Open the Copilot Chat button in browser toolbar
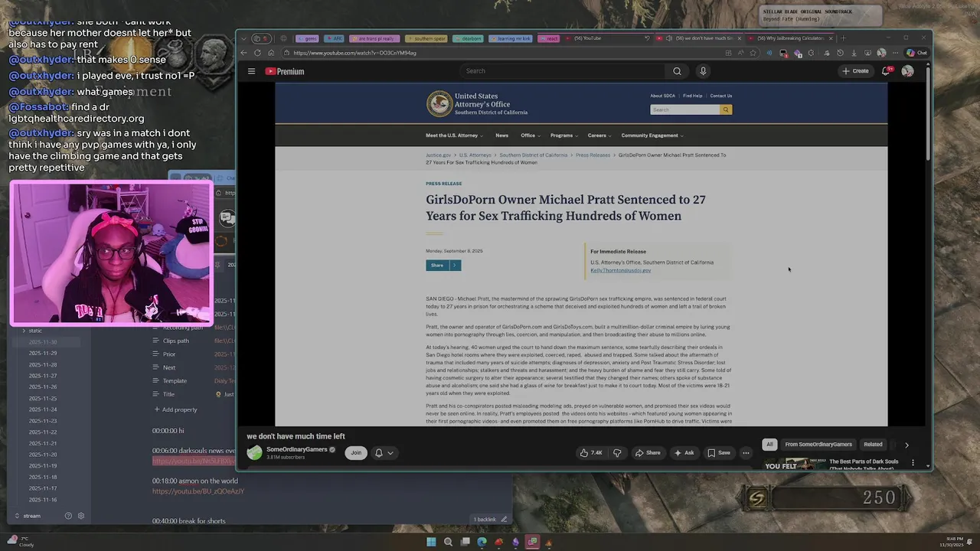The width and height of the screenshot is (980, 551). [x=916, y=53]
